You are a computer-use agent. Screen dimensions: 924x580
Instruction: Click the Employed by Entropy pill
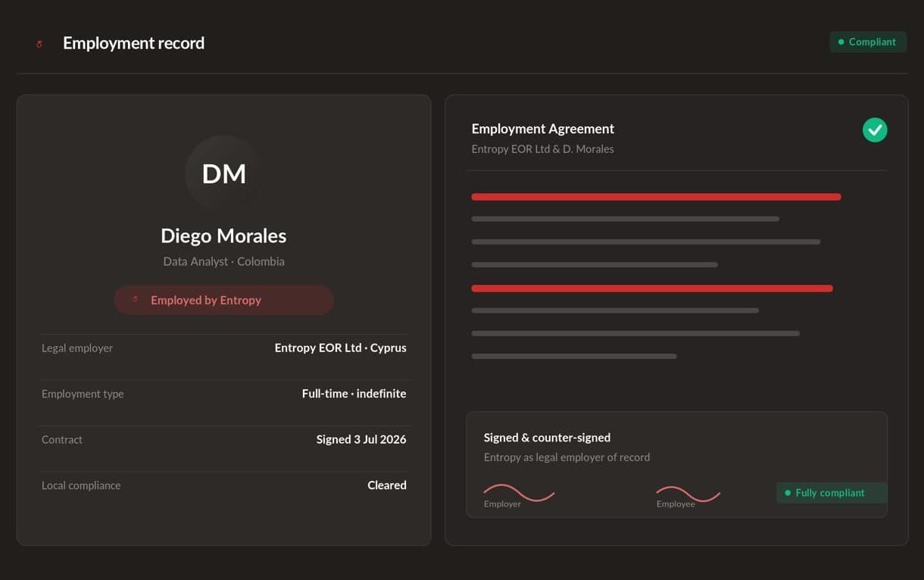pyautogui.click(x=224, y=300)
